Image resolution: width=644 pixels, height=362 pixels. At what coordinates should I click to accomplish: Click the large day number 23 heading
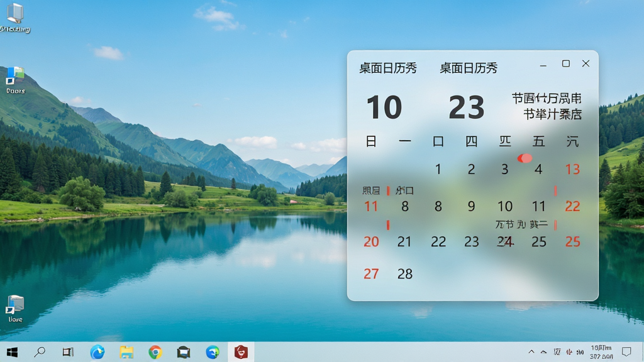tap(466, 107)
